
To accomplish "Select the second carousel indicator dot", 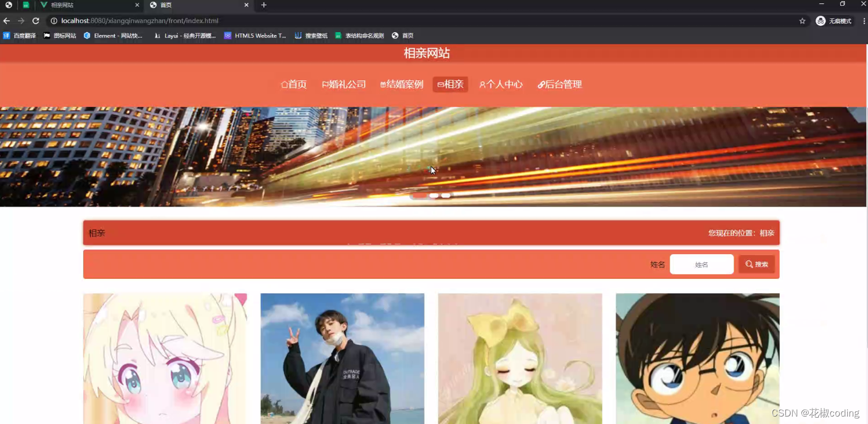I will (x=434, y=196).
